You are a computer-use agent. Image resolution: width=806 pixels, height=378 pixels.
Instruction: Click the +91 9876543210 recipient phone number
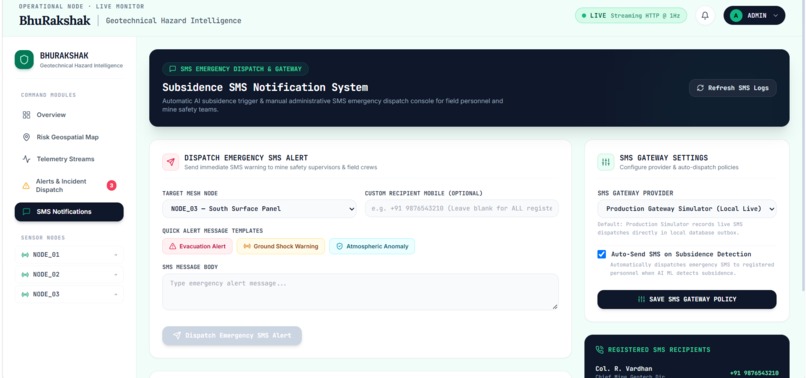click(754, 373)
